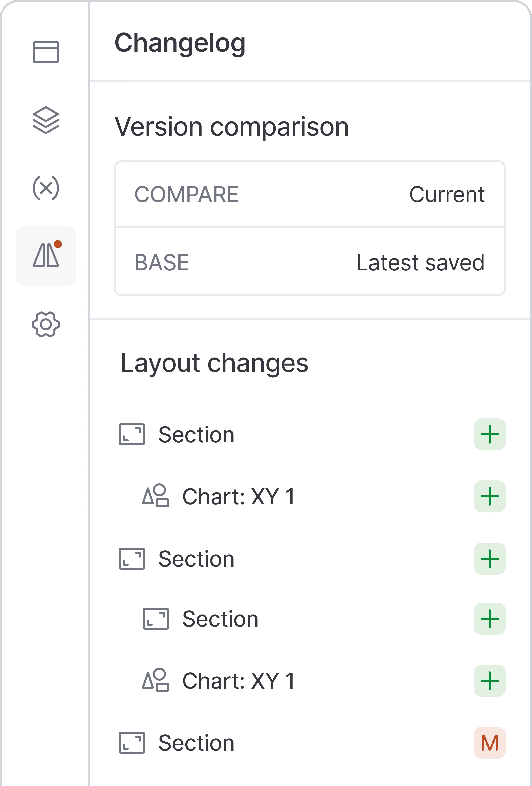Image resolution: width=532 pixels, height=786 pixels.
Task: Open the COMPARE version dropdown showing Current
Action: [309, 194]
